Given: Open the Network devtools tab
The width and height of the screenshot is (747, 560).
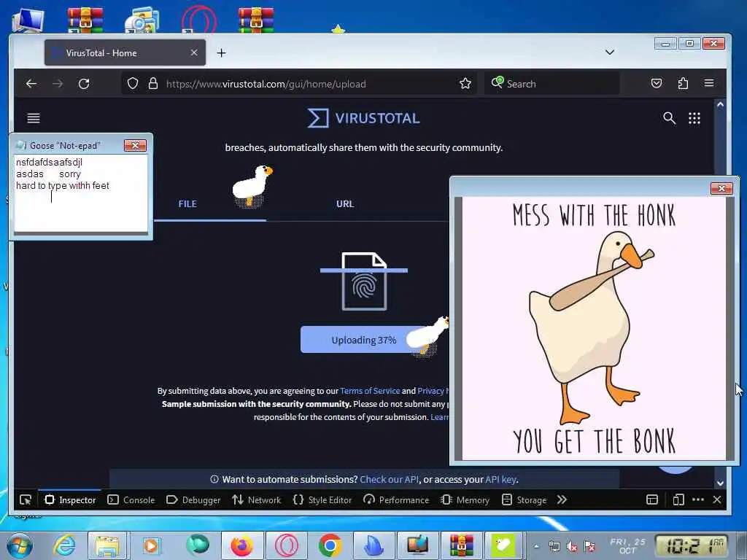Looking at the screenshot, I should pos(256,500).
